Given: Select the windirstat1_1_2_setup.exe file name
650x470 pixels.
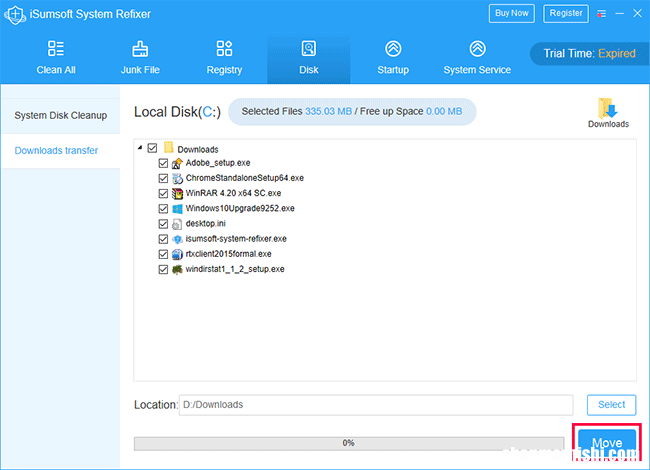Looking at the screenshot, I should point(235,269).
